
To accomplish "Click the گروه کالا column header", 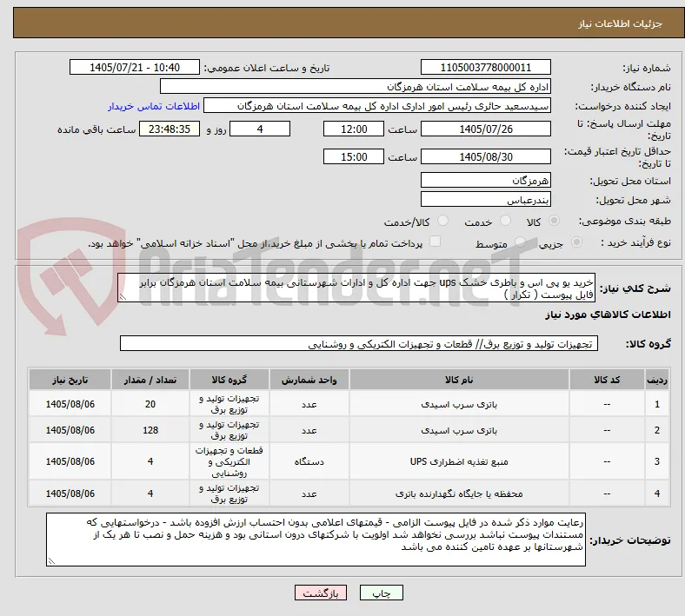I will (x=229, y=380).
